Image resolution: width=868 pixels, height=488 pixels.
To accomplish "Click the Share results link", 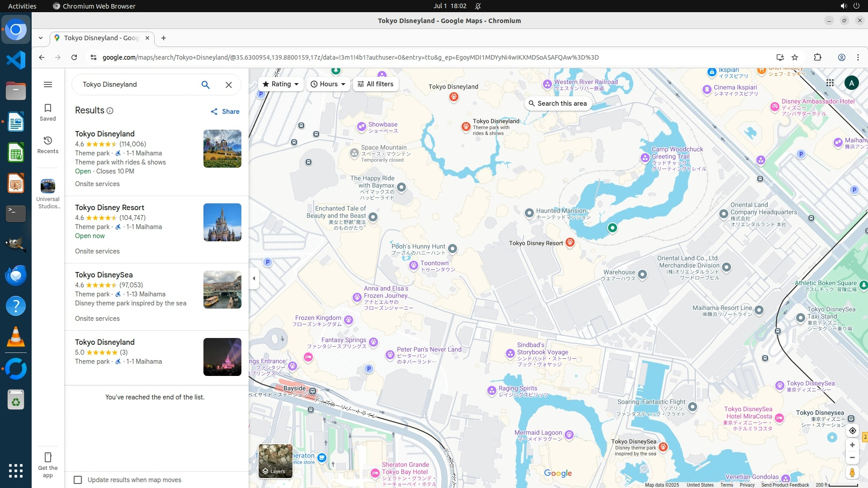I will coord(225,112).
